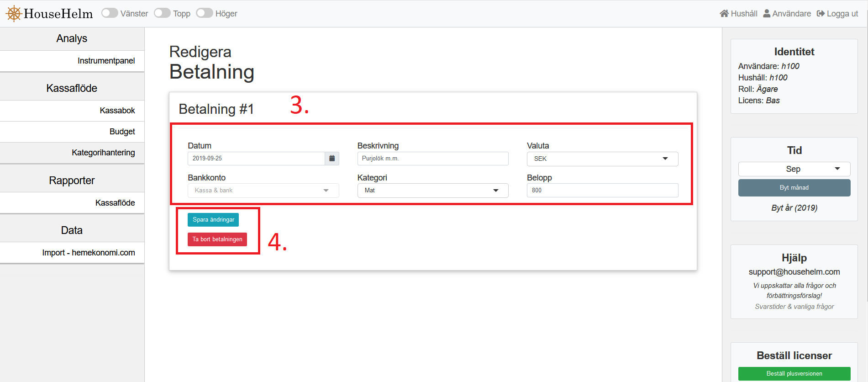The width and height of the screenshot is (868, 382).
Task: Open the Valuta SEK dropdown
Action: (602, 159)
